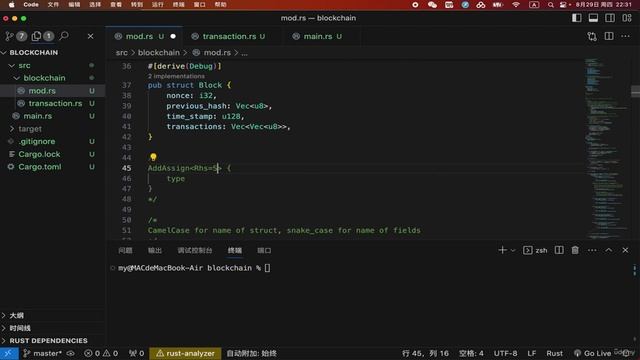640x360 pixels.
Task: Click 自动附加 auto attach status item
Action: tap(251, 353)
